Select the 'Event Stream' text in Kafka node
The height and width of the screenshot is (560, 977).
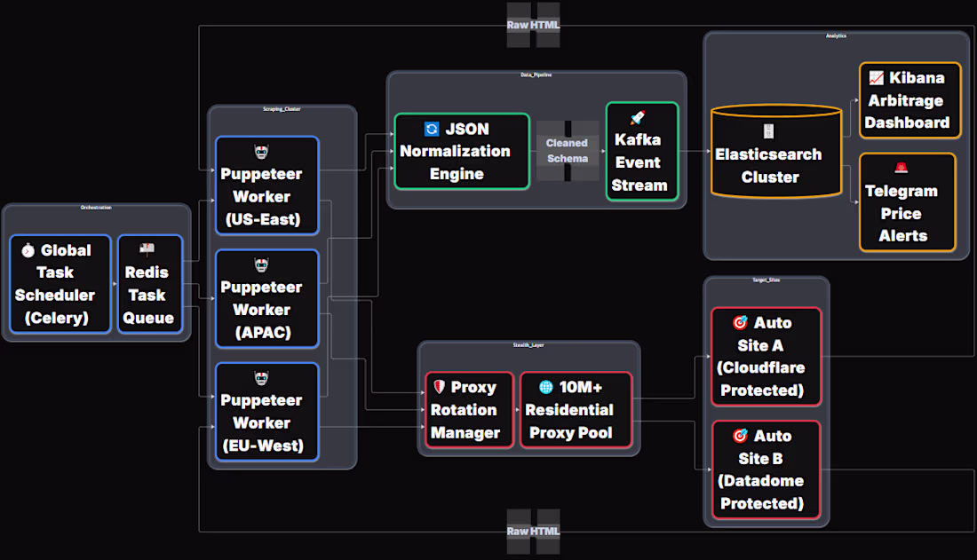point(639,174)
